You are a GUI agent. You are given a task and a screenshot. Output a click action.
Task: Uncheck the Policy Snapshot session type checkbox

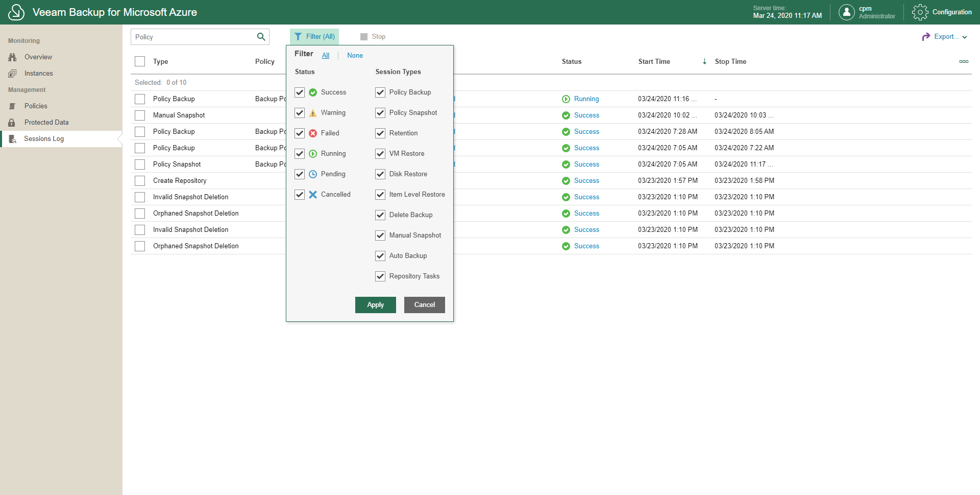[x=380, y=113]
